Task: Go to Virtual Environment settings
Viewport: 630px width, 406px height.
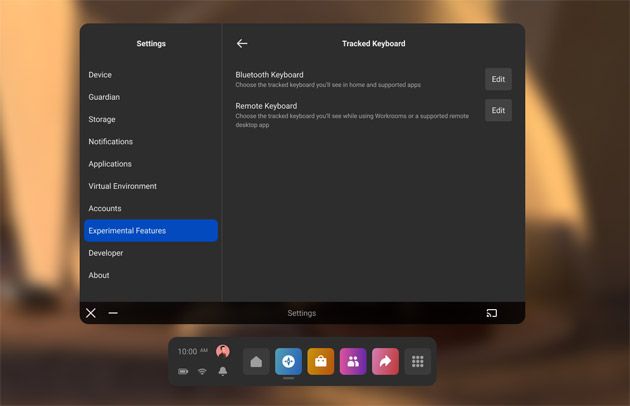Action: pos(122,186)
